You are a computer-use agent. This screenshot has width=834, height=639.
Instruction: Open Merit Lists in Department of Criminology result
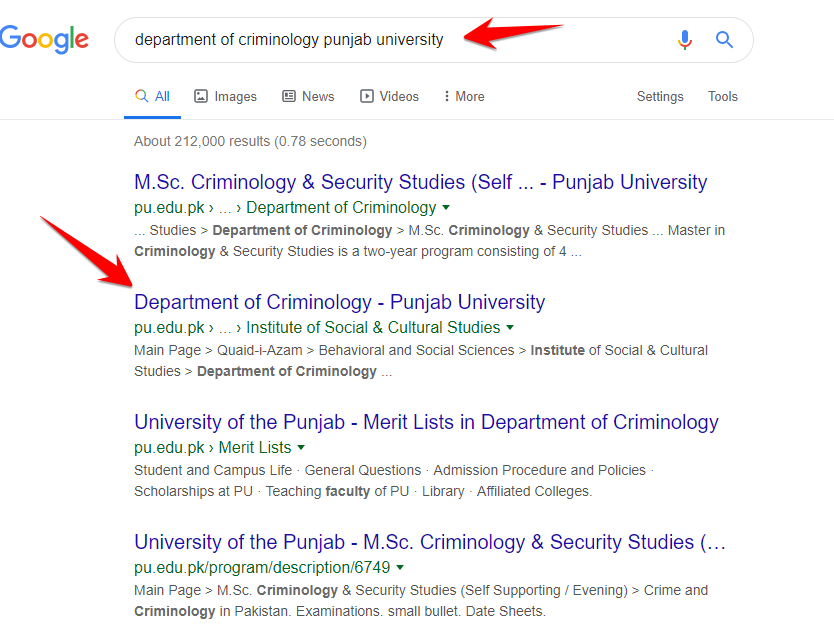tap(426, 422)
